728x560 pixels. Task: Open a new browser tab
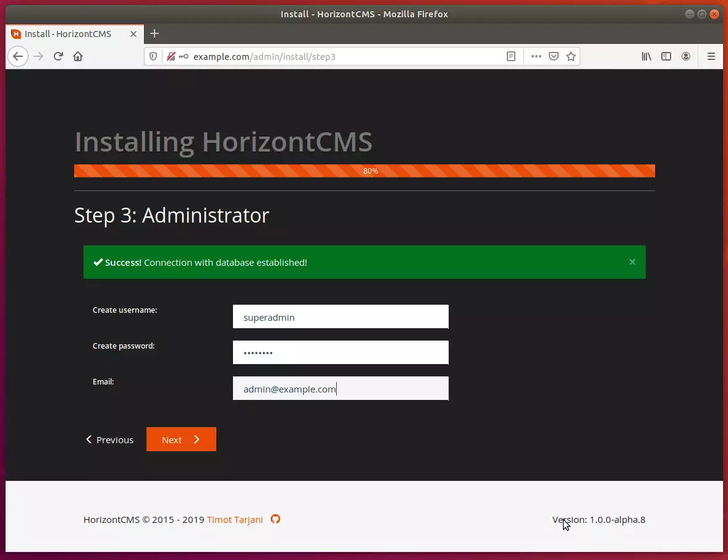[x=154, y=34]
